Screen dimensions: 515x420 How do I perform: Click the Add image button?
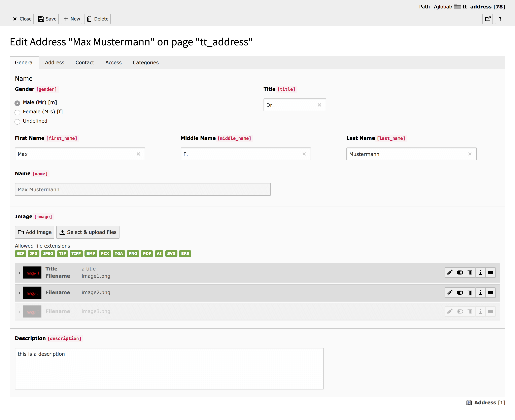(x=35, y=232)
